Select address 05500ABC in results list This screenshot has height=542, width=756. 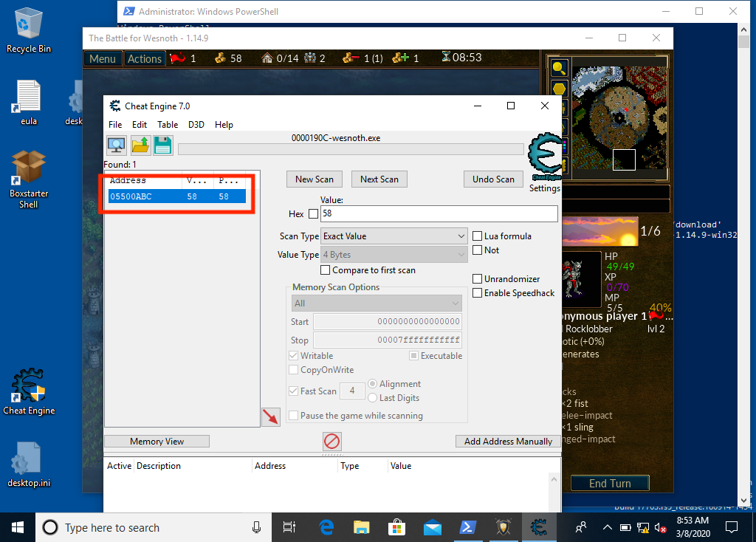(177, 196)
